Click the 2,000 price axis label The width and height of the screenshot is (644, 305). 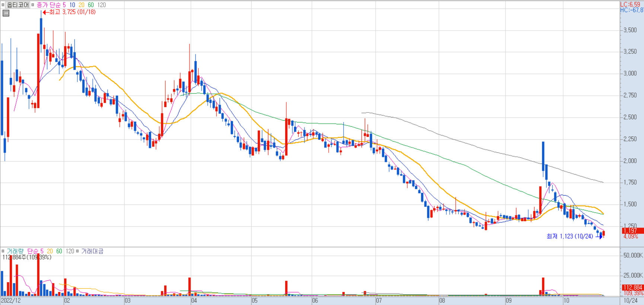(x=630, y=161)
